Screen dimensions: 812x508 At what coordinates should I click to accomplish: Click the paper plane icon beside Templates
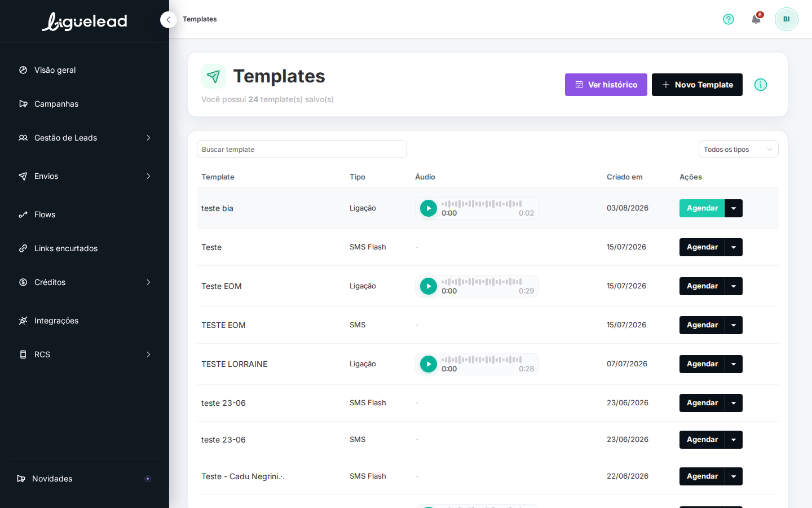[214, 76]
